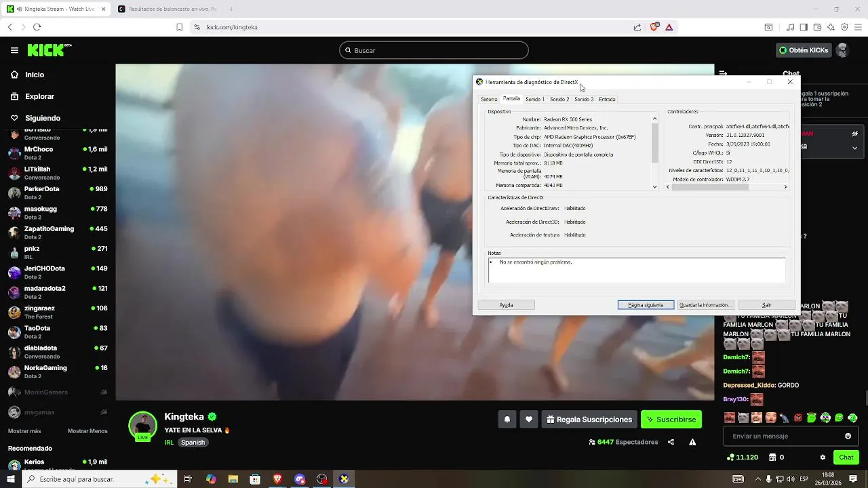Click the share stream icon
The width and height of the screenshot is (868, 488).
(x=671, y=442)
